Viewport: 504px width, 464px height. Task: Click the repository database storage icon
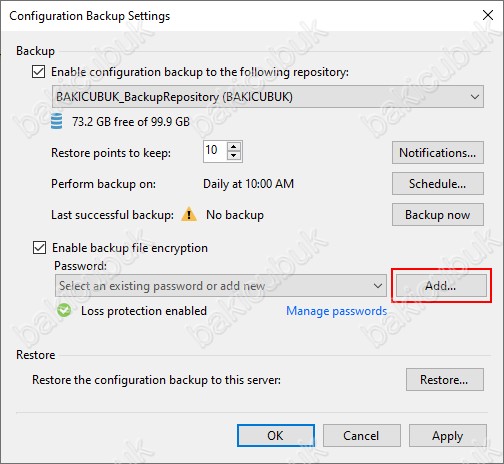point(56,121)
